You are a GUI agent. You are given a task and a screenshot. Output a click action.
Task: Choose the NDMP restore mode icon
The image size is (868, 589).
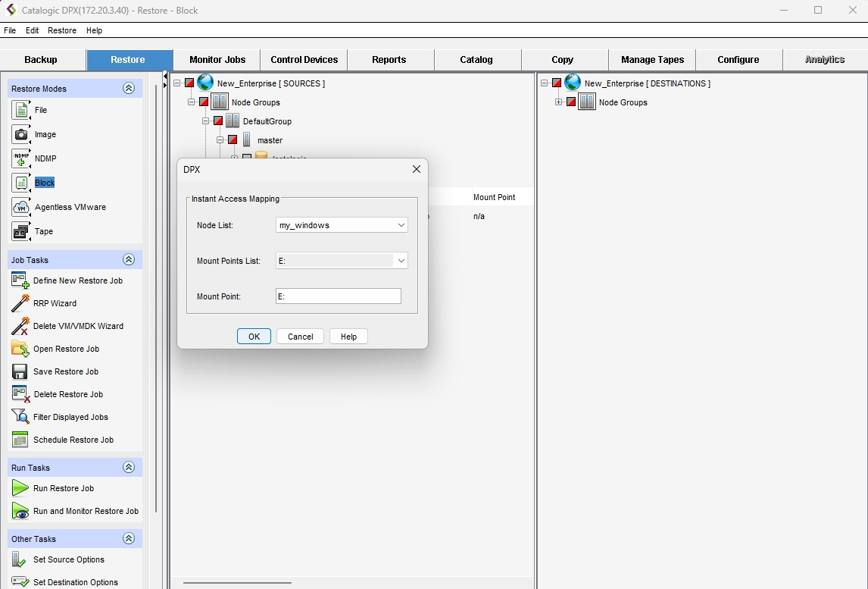21,158
